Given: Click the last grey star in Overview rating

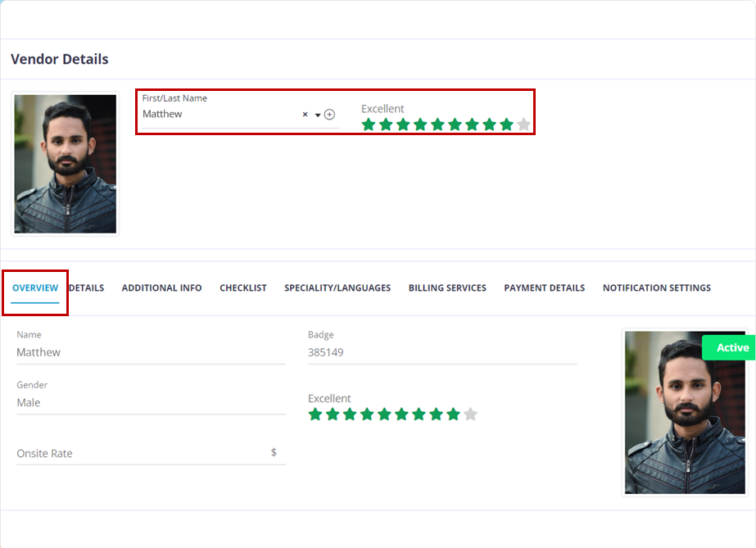Looking at the screenshot, I should click(x=470, y=414).
